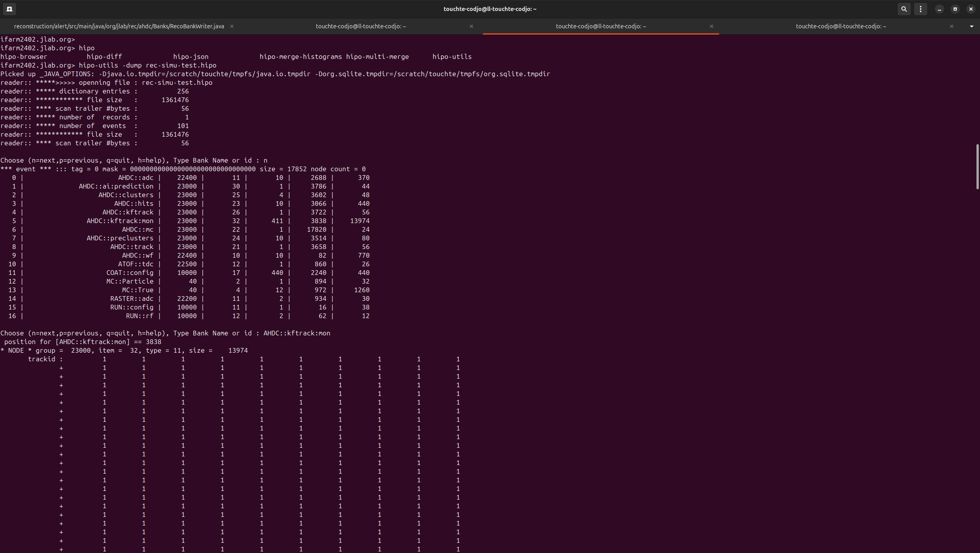The width and height of the screenshot is (980, 553).
Task: Click the magnifying glass icon
Action: (904, 9)
